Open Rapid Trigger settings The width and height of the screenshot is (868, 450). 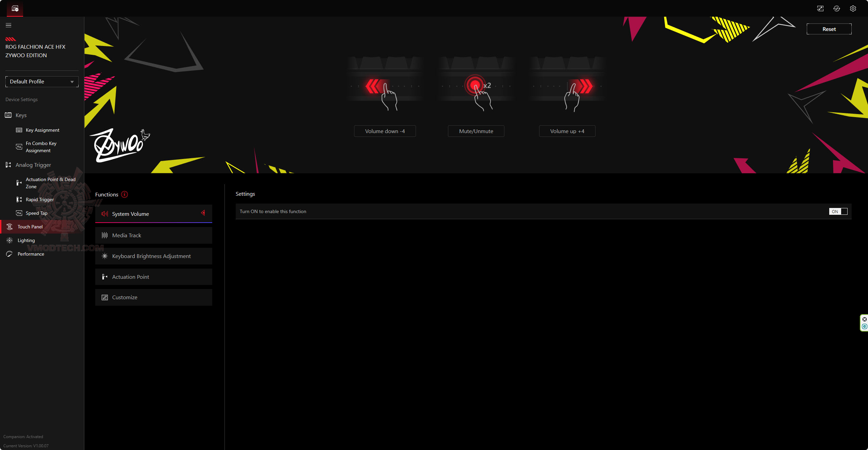(x=39, y=199)
